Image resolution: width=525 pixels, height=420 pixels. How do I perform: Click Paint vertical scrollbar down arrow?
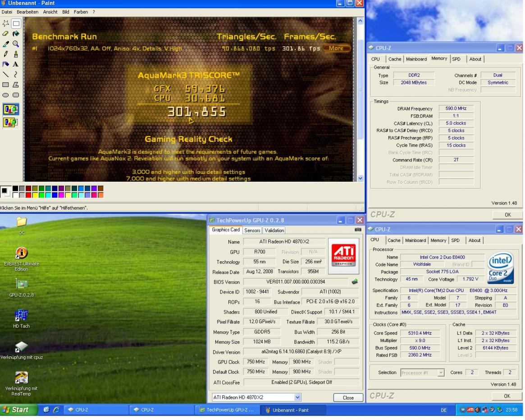(x=360, y=178)
